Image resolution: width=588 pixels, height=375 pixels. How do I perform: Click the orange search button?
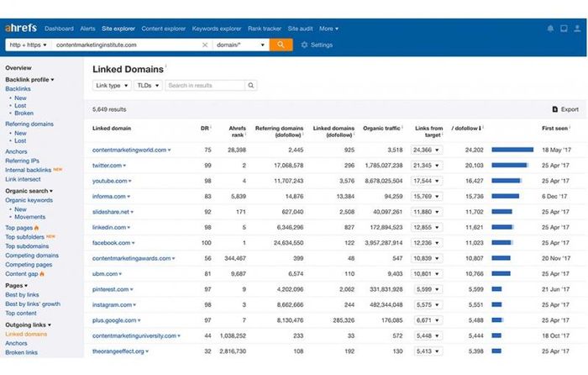click(281, 45)
